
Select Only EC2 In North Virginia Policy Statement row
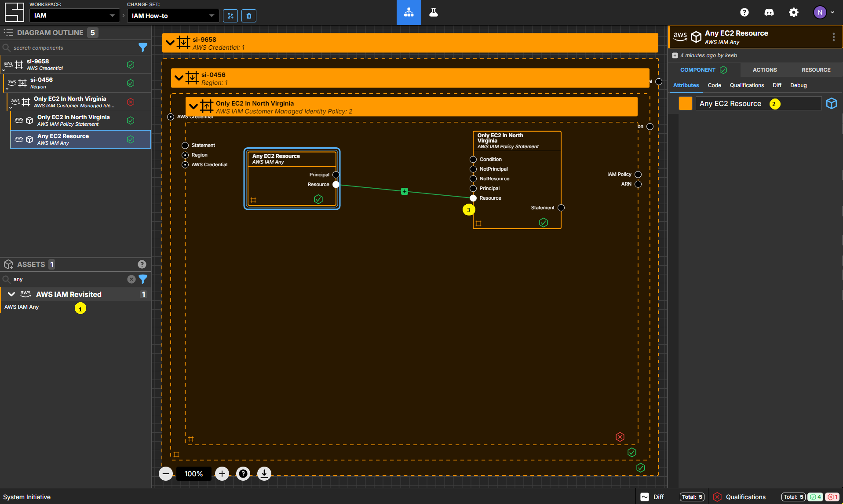pos(80,121)
